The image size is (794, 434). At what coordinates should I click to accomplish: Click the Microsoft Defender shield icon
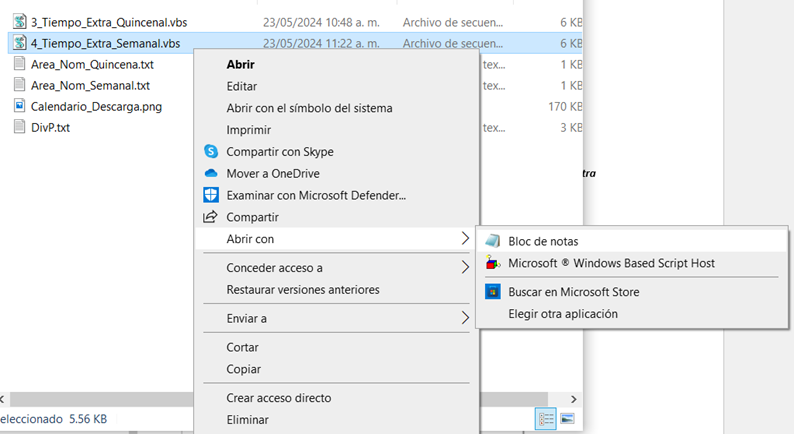click(x=211, y=195)
